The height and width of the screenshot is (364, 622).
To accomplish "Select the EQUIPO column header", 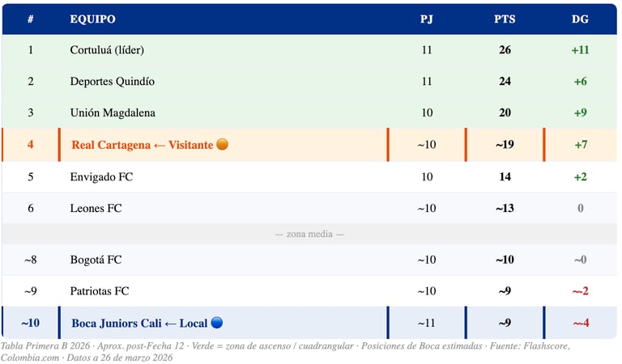I will click(93, 19).
